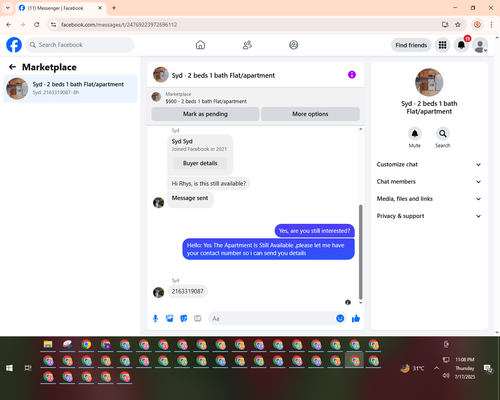The image size is (500, 400).
Task: Go back using the Marketplace arrow
Action: [12, 67]
